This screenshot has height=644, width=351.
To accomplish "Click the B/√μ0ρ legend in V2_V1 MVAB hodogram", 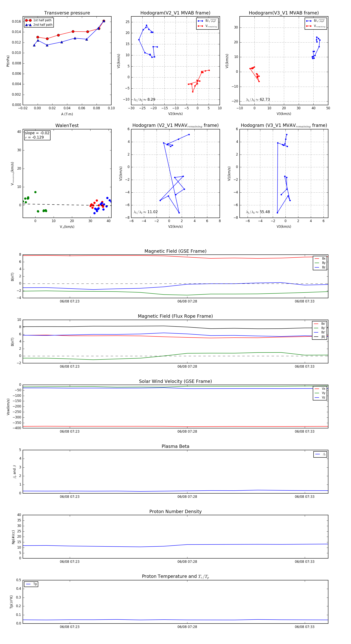I will tap(207, 21).
